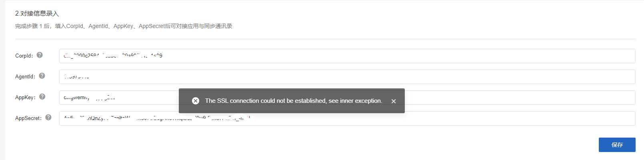644x160 pixels.
Task: Open the AppKey help tooltip icon
Action: coord(42,97)
